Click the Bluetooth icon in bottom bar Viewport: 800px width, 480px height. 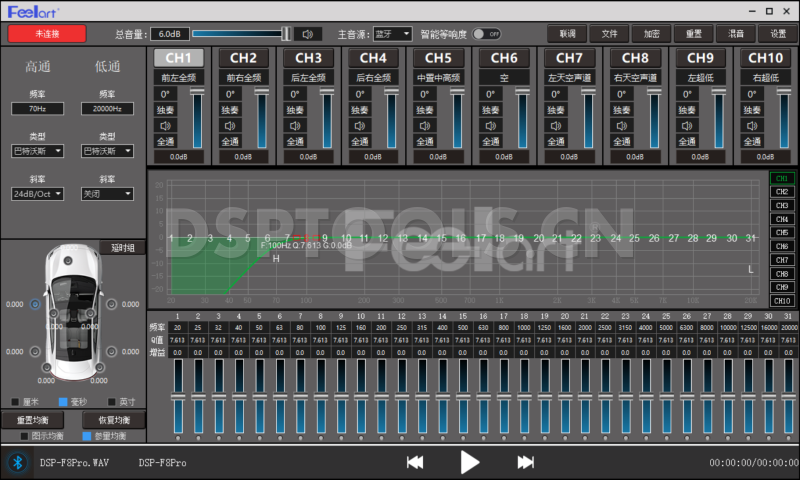[16, 462]
